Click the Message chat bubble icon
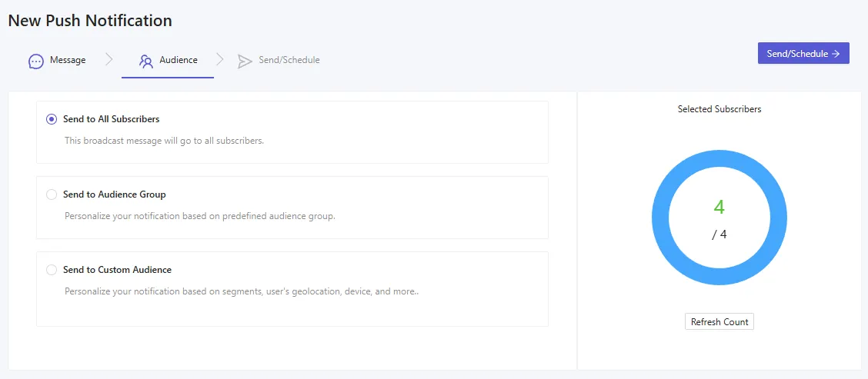Screen dimensions: 868x379 (x=35, y=62)
